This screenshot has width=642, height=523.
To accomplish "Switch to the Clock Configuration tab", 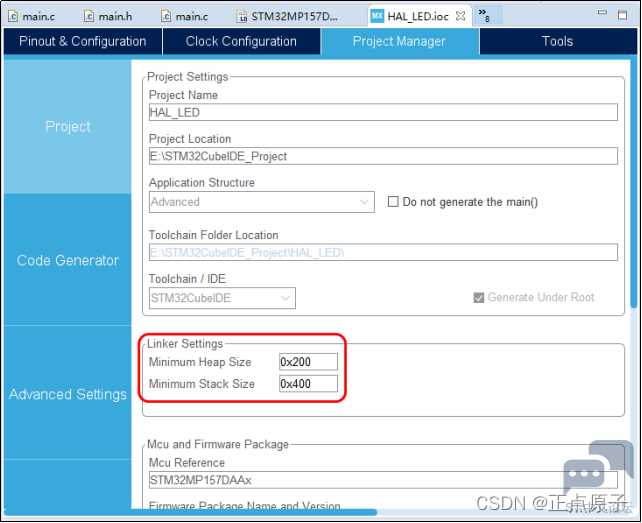I will pos(241,41).
